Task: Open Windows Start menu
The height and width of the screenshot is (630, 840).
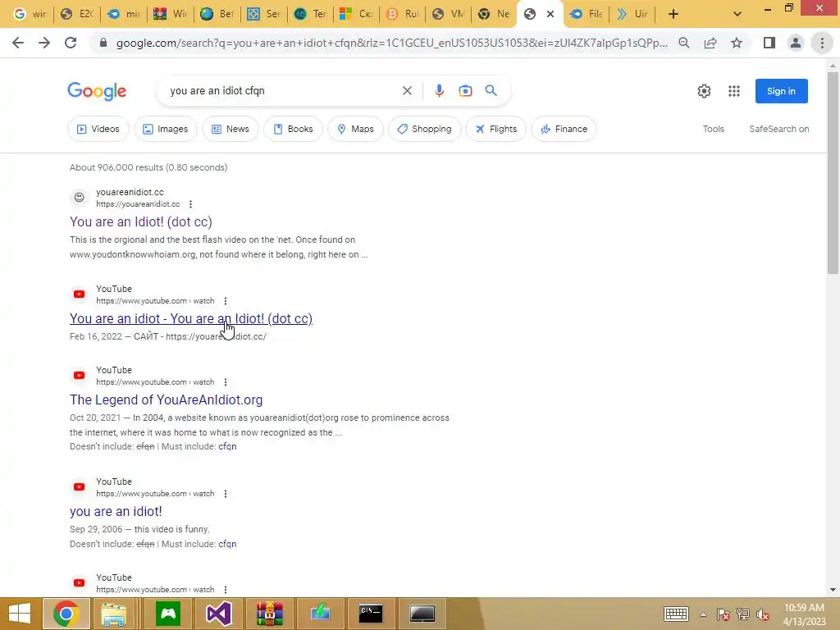Action: click(20, 614)
